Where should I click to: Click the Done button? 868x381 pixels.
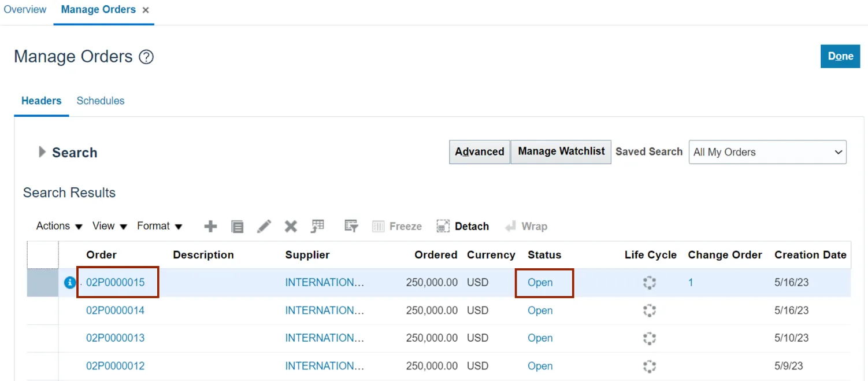pyautogui.click(x=840, y=56)
